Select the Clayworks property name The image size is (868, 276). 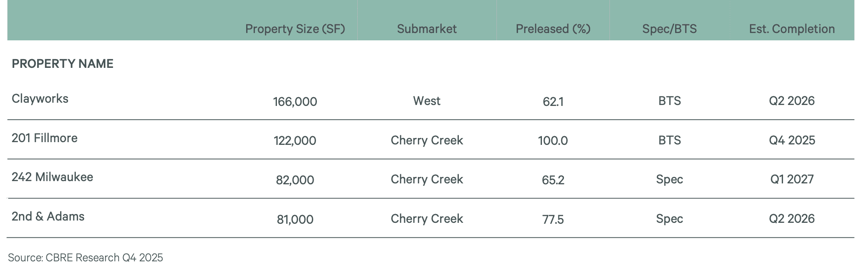coord(40,99)
